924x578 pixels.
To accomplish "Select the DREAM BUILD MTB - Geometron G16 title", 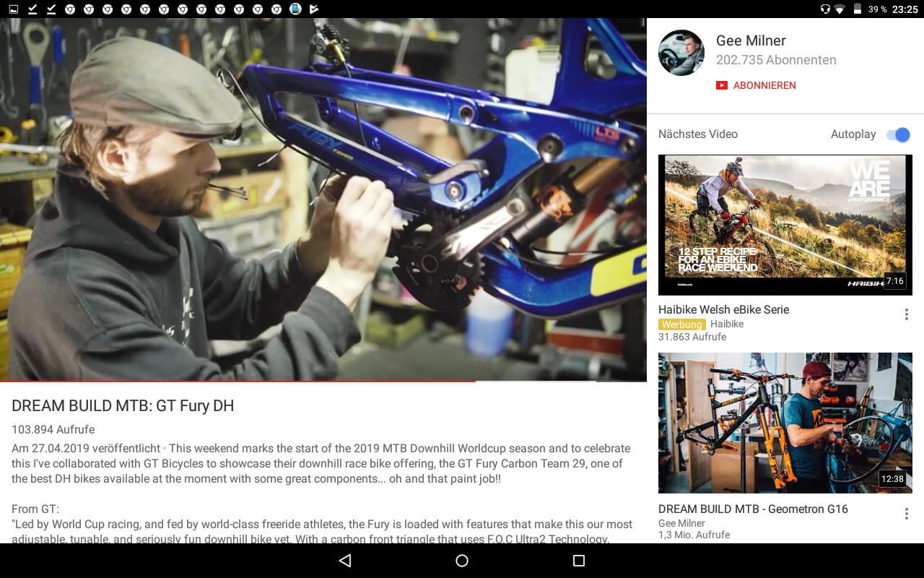I will pyautogui.click(x=753, y=509).
